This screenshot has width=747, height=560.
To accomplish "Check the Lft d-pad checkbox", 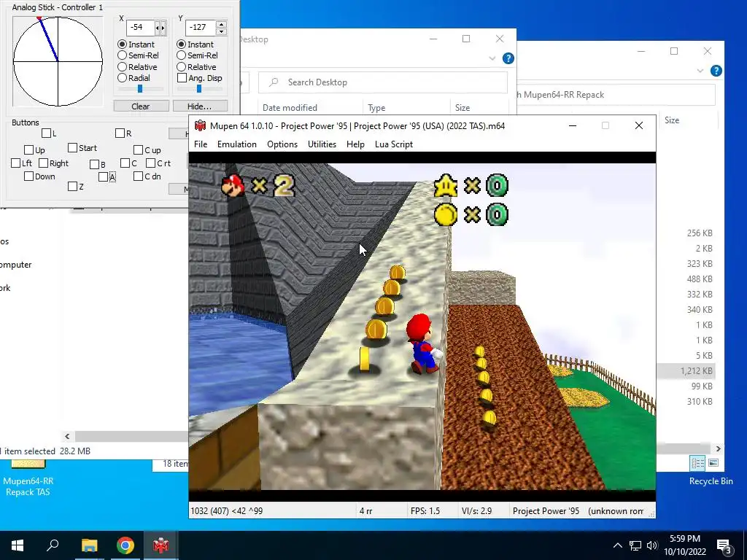I will [16, 163].
